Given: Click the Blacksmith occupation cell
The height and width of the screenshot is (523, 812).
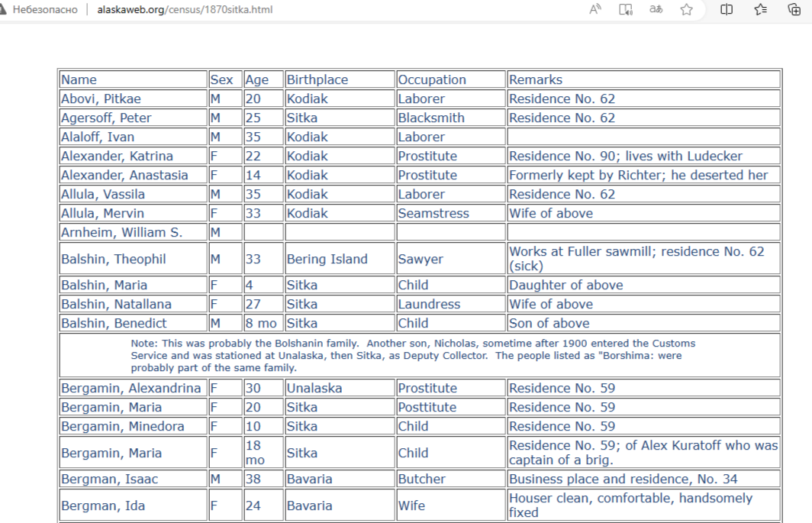Looking at the screenshot, I should [x=450, y=118].
